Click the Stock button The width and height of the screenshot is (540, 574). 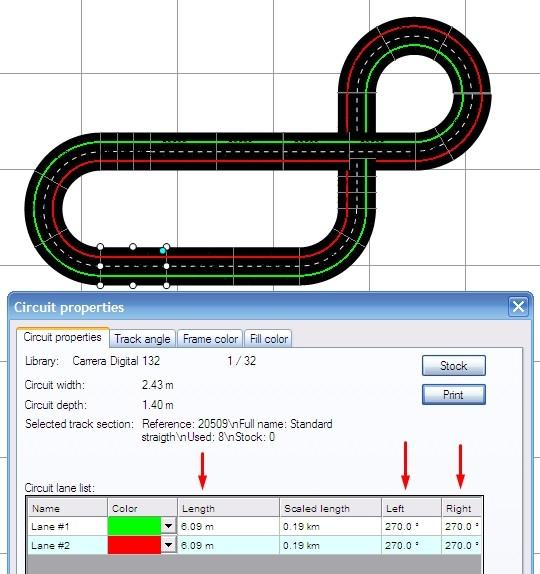pos(454,365)
